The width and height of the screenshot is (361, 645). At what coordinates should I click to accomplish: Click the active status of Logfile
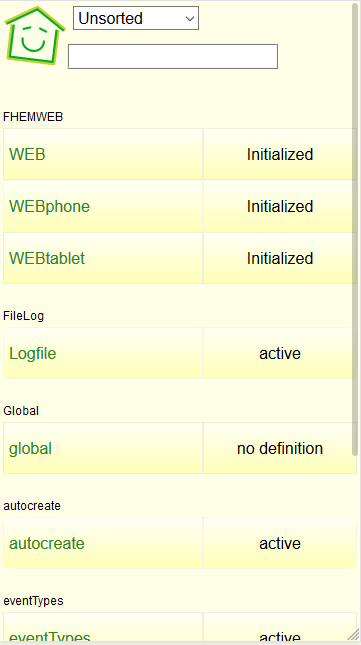280,353
